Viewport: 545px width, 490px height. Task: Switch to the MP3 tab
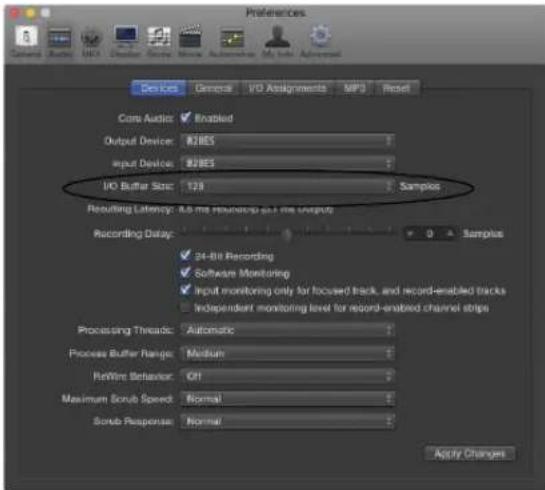click(x=354, y=88)
